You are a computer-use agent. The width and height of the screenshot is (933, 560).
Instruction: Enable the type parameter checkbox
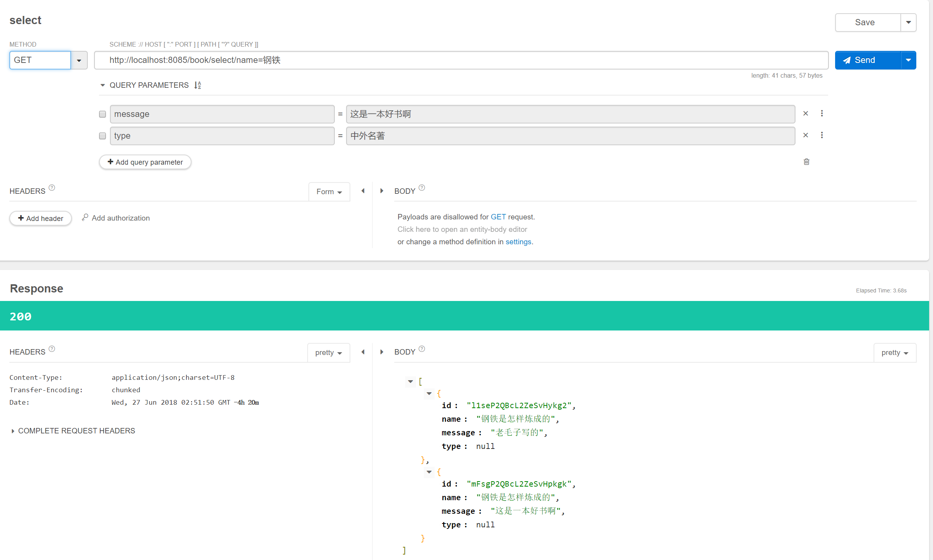click(x=103, y=136)
